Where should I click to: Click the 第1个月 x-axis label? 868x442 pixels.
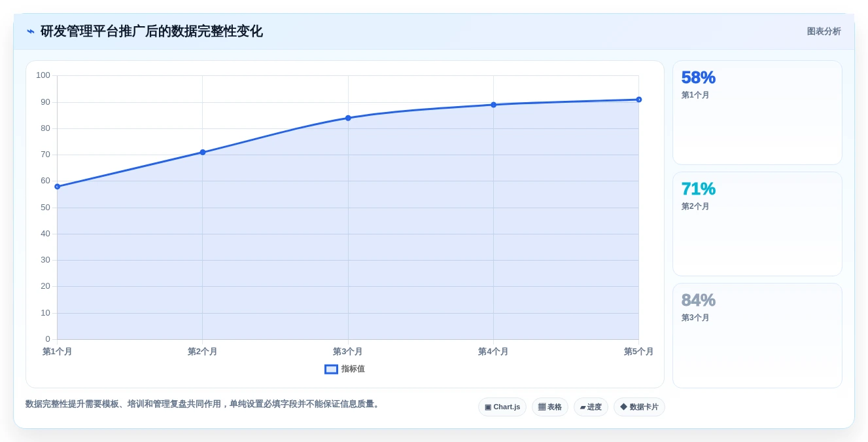[58, 352]
